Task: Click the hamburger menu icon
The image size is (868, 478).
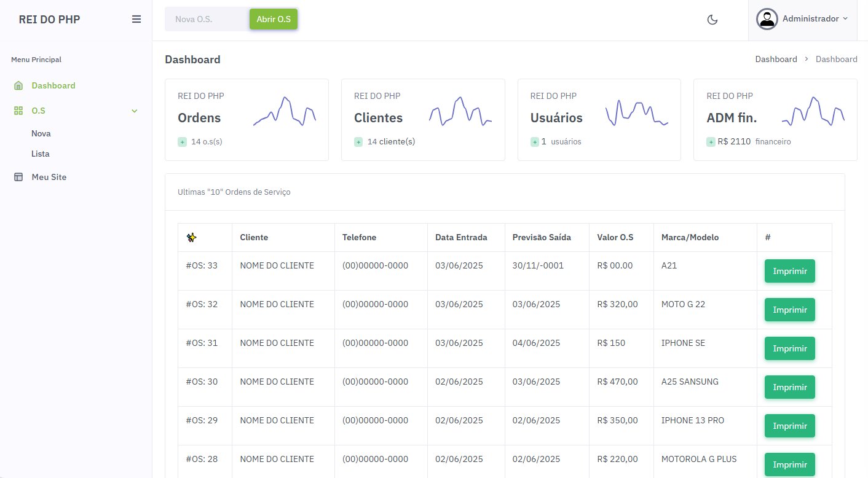Action: 136,19
